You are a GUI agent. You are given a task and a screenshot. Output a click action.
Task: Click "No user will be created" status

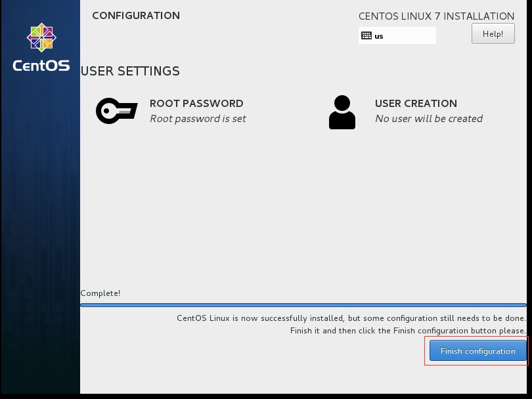pyautogui.click(x=429, y=119)
